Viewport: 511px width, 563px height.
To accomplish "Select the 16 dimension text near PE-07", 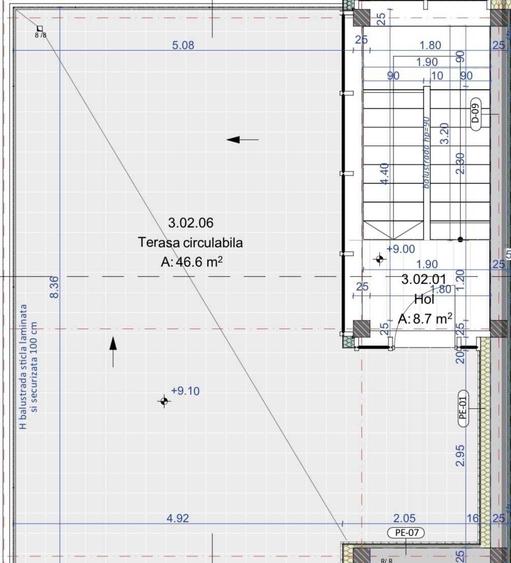I will [x=473, y=518].
